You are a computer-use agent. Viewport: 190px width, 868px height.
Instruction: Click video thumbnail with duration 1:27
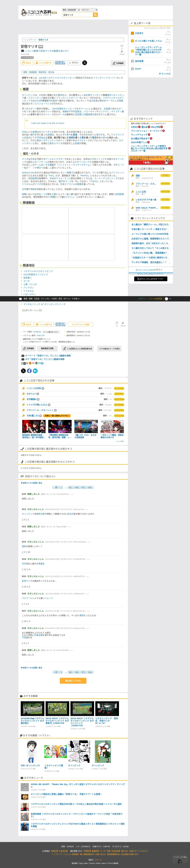pyautogui.click(x=34, y=426)
